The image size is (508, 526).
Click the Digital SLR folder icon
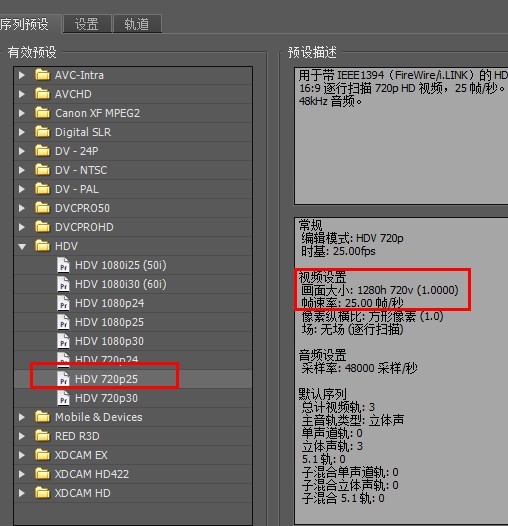(42, 132)
